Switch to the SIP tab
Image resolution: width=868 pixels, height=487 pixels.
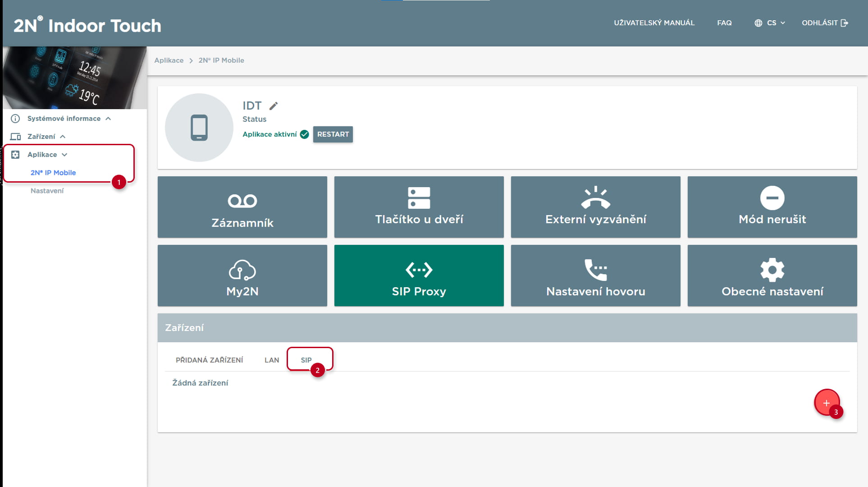pos(306,360)
